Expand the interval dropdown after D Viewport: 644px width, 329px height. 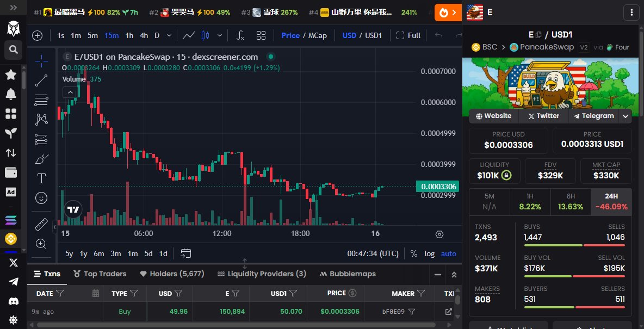tap(169, 36)
